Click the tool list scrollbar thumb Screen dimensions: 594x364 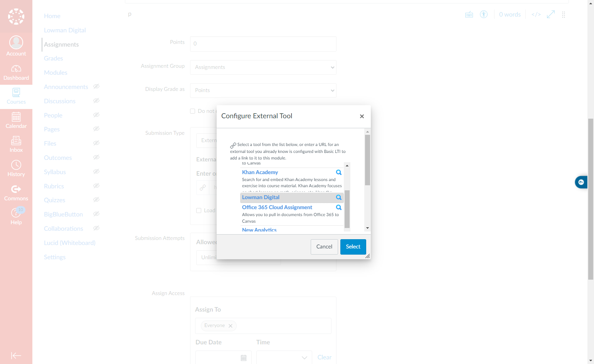pyautogui.click(x=347, y=209)
